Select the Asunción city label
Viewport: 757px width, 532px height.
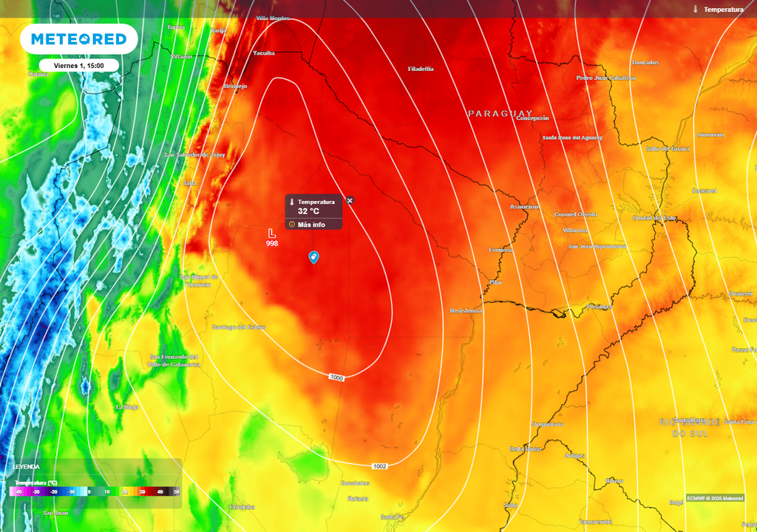[524, 207]
